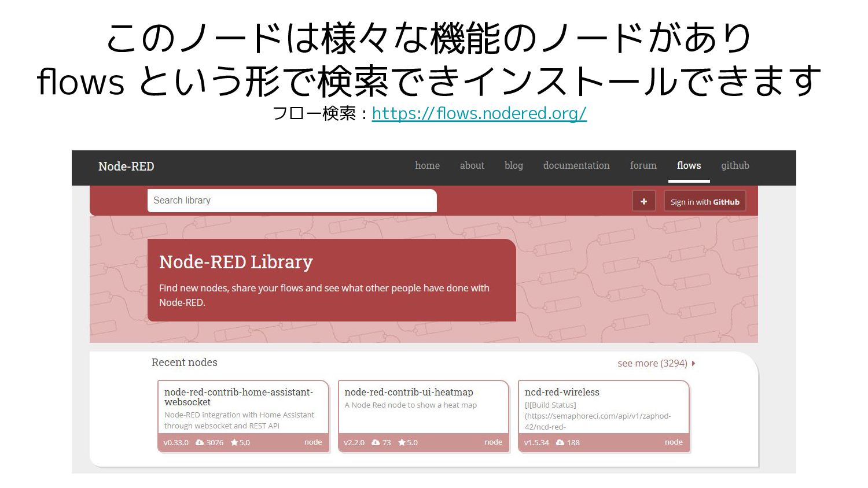Image resolution: width=868 pixels, height=488 pixels.
Task: Click the plus add button
Action: coord(643,201)
